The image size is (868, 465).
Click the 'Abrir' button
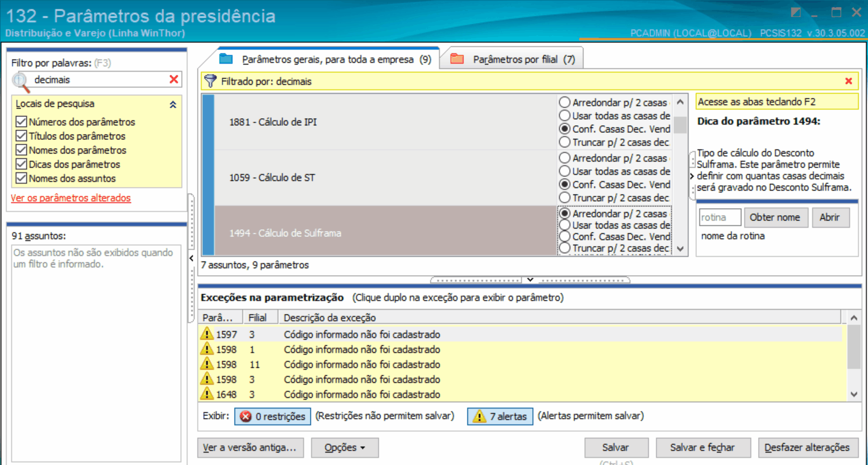click(x=829, y=218)
